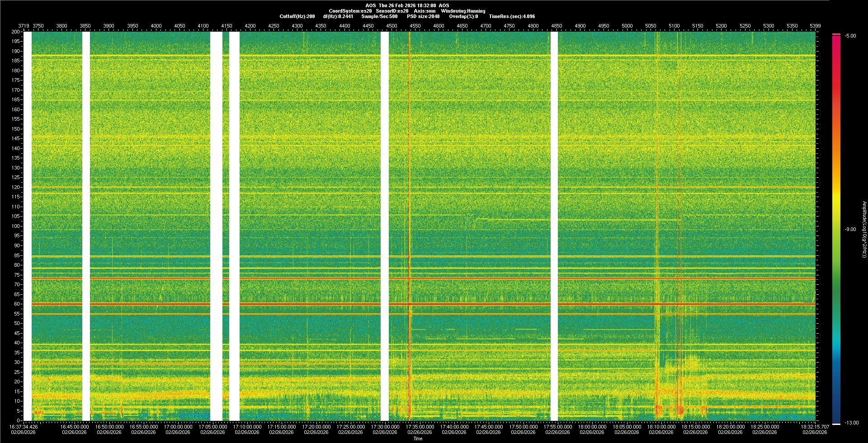
Task: Click the Cutoff(Hz):200 parameter text
Action: [x=297, y=16]
